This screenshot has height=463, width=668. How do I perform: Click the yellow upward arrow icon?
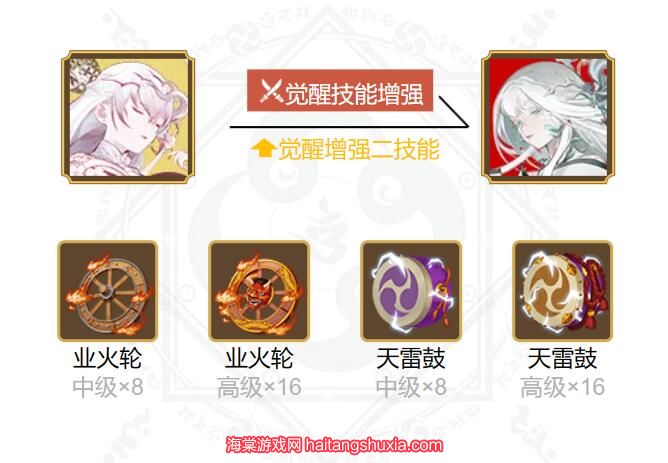[x=262, y=150]
